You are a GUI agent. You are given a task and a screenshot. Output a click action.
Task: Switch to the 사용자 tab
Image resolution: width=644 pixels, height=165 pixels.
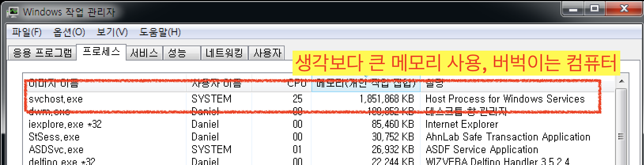268,53
